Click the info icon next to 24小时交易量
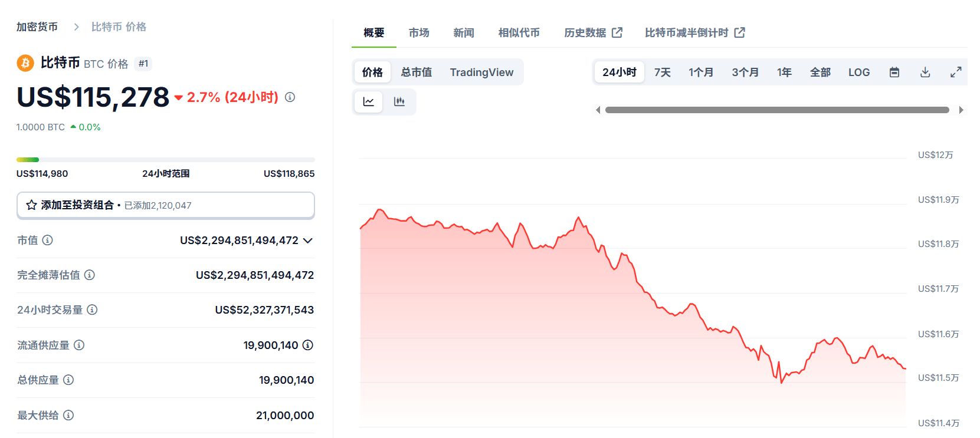The width and height of the screenshot is (980, 438). pos(92,309)
